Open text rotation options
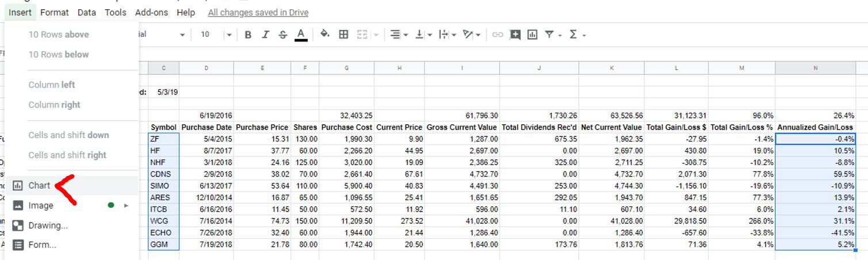The height and width of the screenshot is (260, 868). pyautogui.click(x=471, y=35)
